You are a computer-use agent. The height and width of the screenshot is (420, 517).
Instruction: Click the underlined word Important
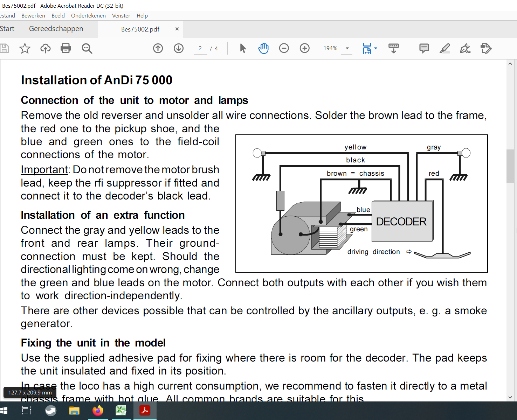(44, 170)
